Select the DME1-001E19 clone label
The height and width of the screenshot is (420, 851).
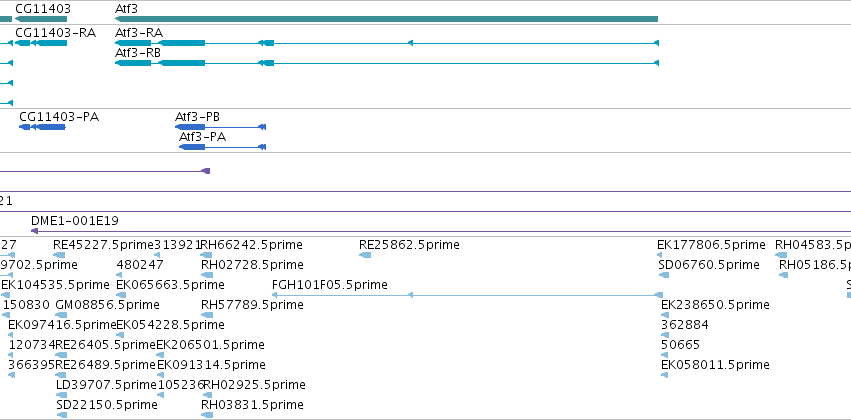(x=75, y=221)
